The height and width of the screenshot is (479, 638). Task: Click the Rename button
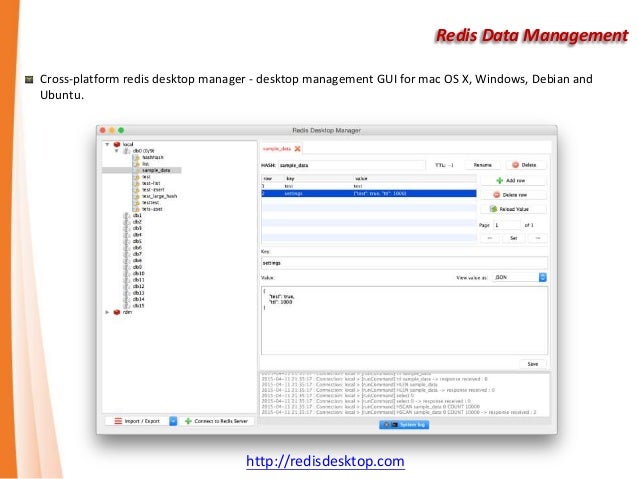(483, 165)
